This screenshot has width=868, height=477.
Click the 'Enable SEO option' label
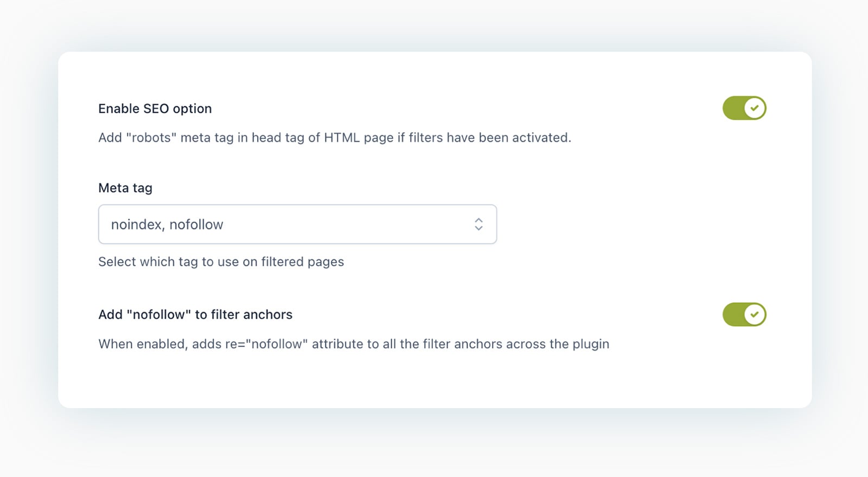point(154,108)
